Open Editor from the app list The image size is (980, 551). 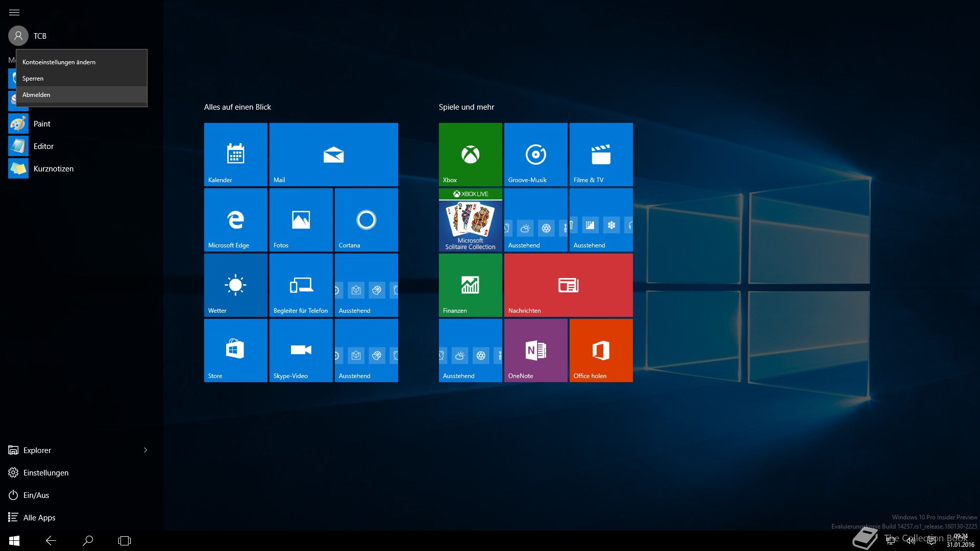82,146
